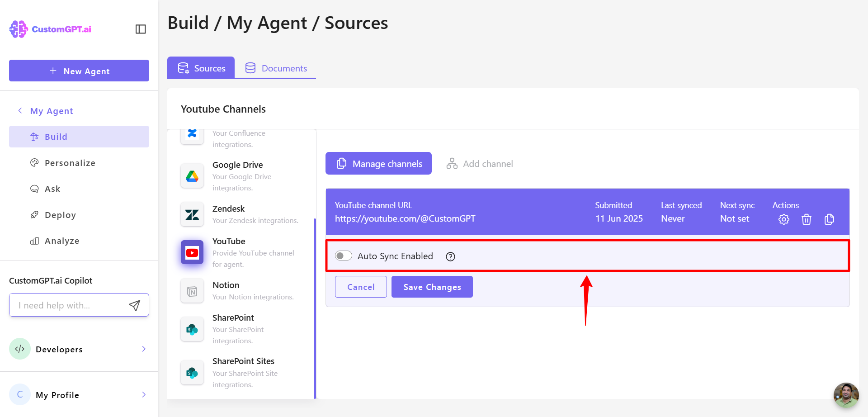Open channel settings gear icon

pyautogui.click(x=784, y=219)
